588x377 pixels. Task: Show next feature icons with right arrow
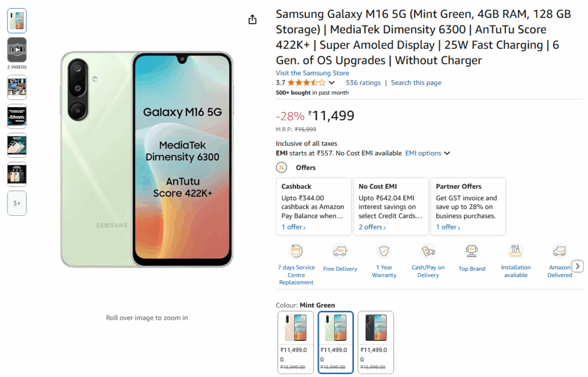[x=578, y=266]
